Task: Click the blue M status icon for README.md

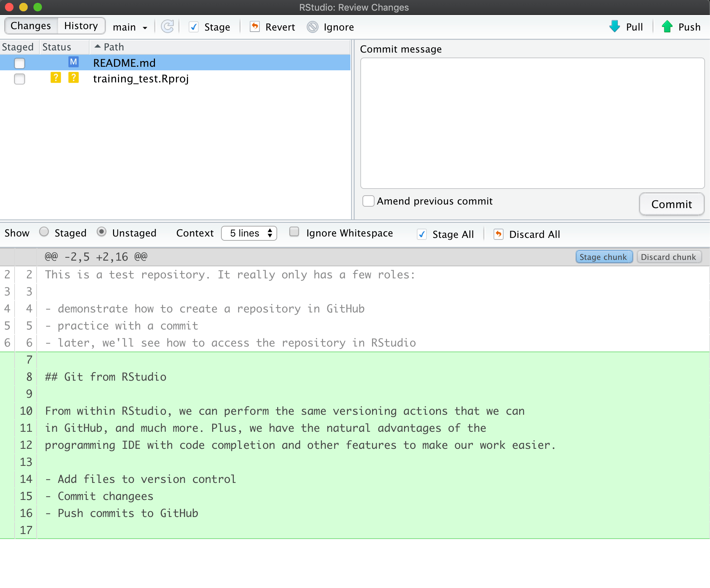Action: coord(74,62)
